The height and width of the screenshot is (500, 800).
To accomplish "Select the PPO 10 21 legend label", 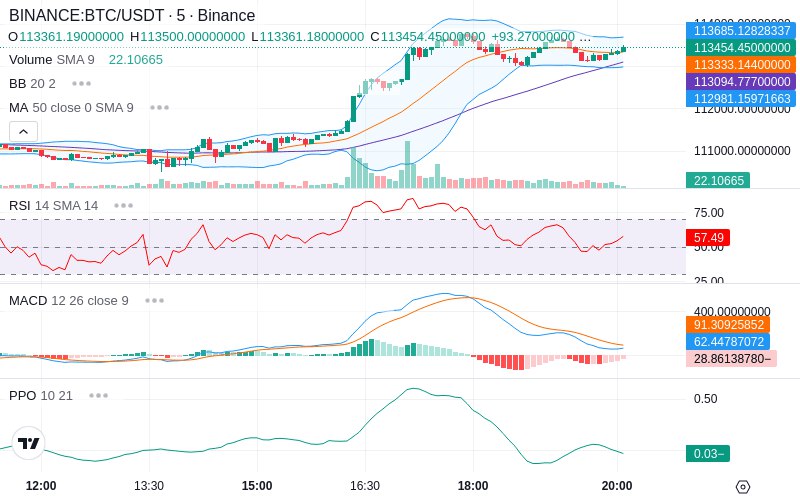I will (41, 395).
